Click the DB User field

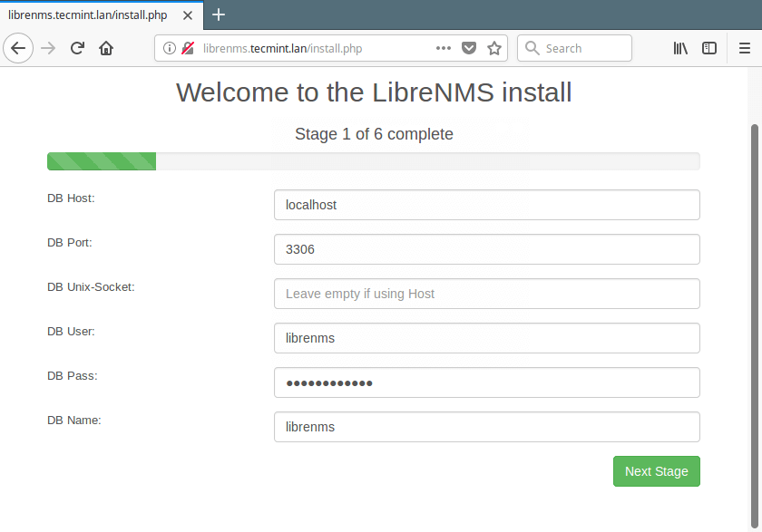[487, 338]
